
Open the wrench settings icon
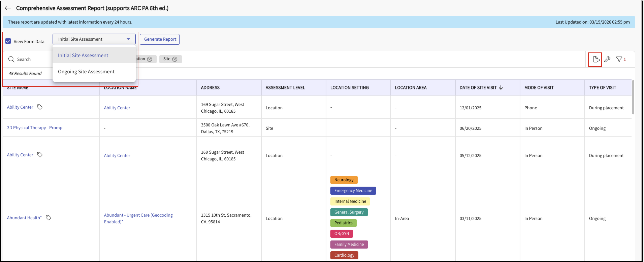(607, 59)
